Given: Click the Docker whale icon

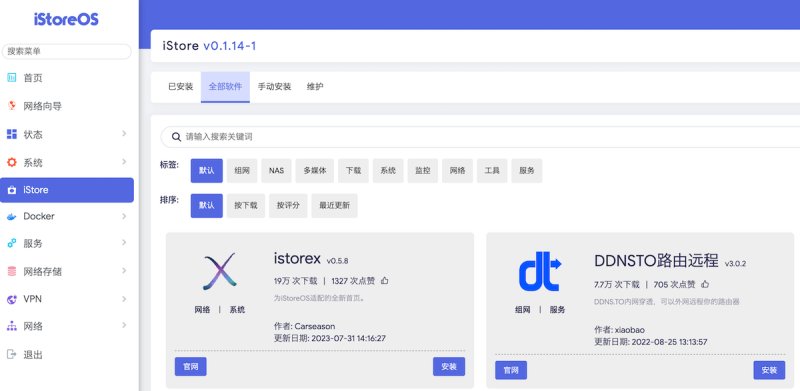Looking at the screenshot, I should pos(12,216).
